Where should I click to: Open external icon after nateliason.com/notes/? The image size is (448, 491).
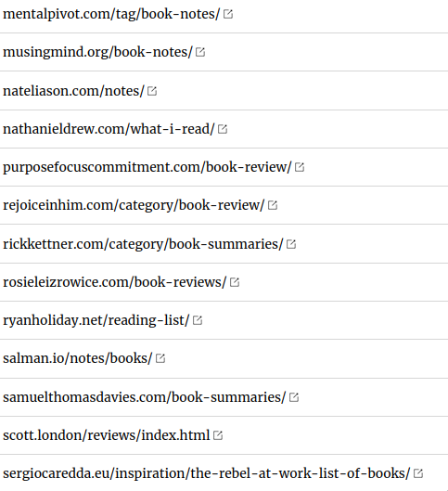tap(152, 91)
